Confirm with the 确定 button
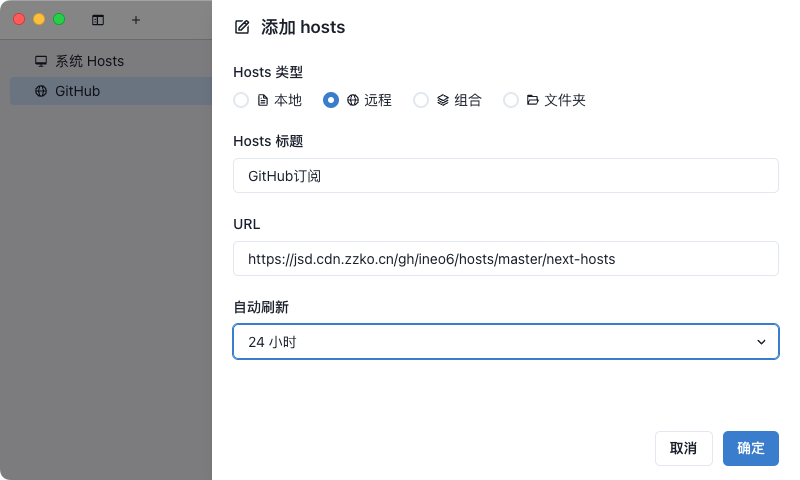 point(750,448)
